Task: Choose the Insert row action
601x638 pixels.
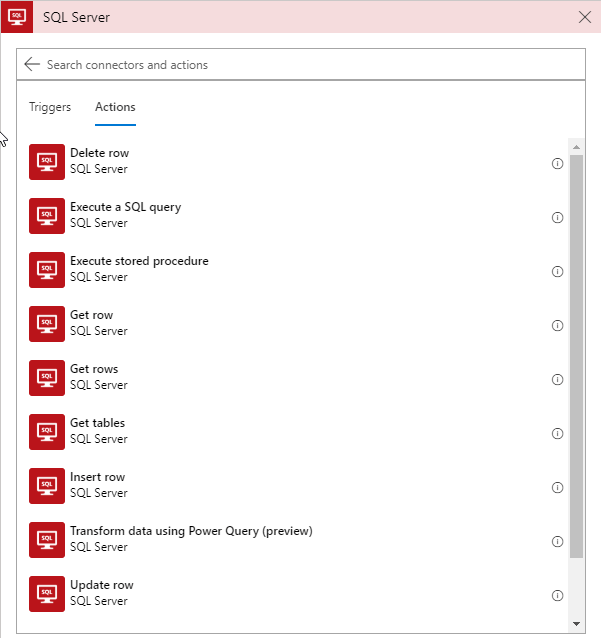Action: 297,486
